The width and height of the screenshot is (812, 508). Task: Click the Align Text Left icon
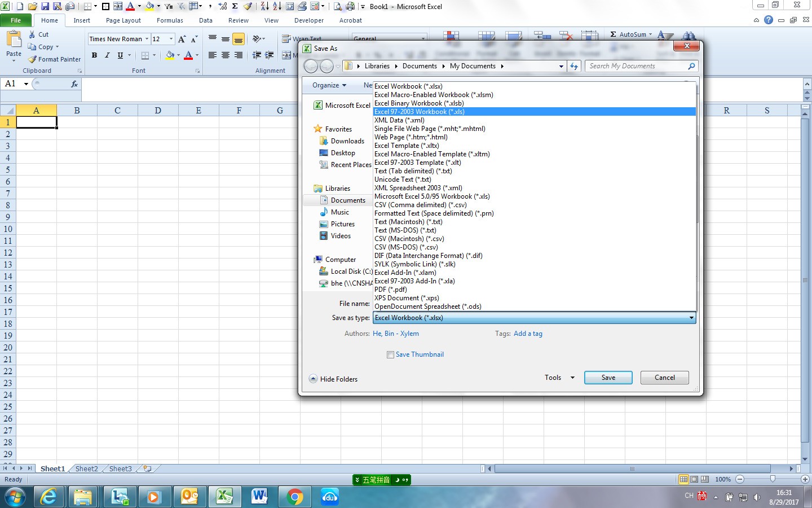[x=213, y=55]
